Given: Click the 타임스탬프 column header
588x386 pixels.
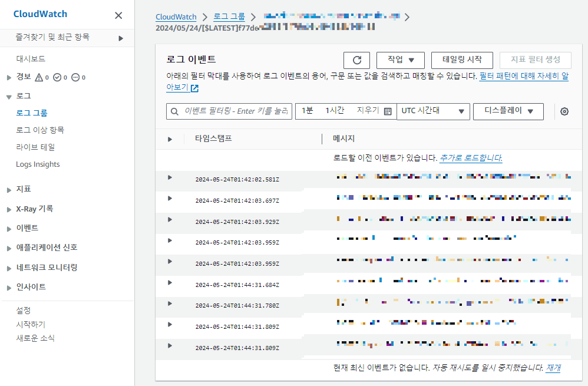Looking at the screenshot, I should point(213,138).
